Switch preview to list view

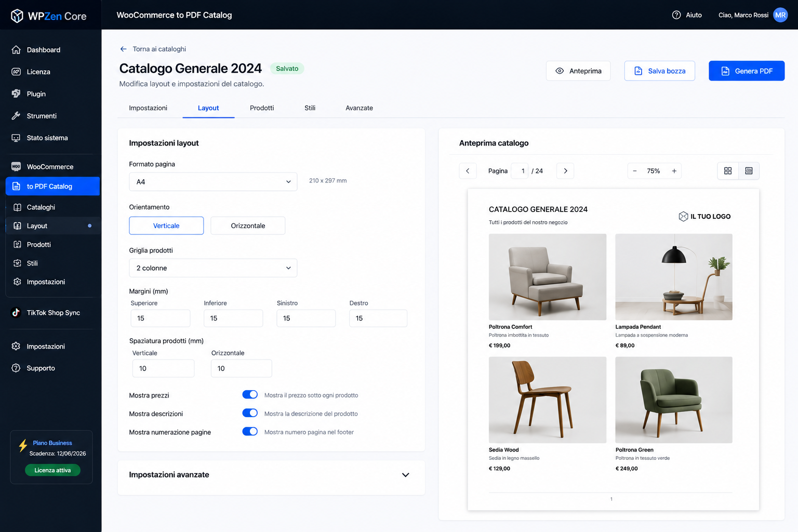[x=749, y=171]
